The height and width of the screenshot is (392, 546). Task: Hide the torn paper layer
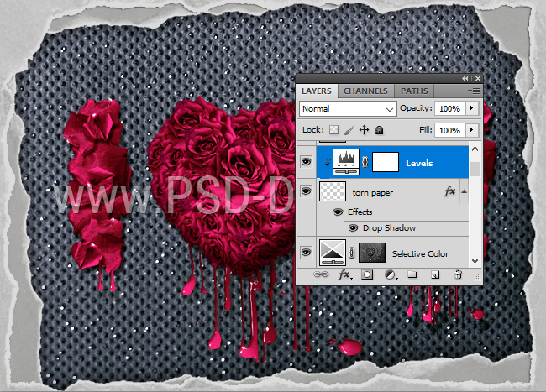coord(306,191)
